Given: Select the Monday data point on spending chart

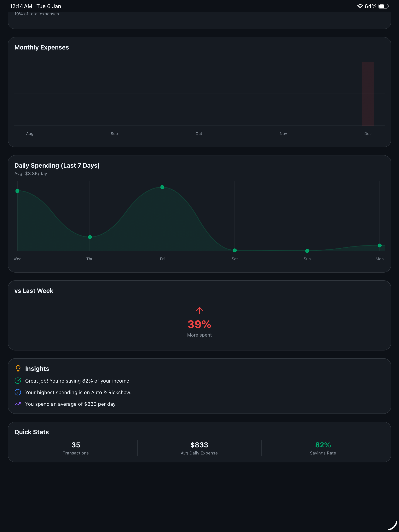Looking at the screenshot, I should (x=379, y=246).
